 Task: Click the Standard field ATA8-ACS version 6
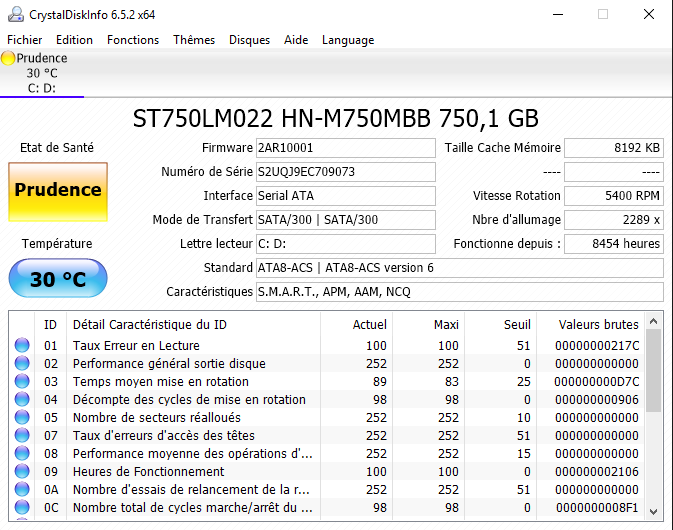[460, 268]
